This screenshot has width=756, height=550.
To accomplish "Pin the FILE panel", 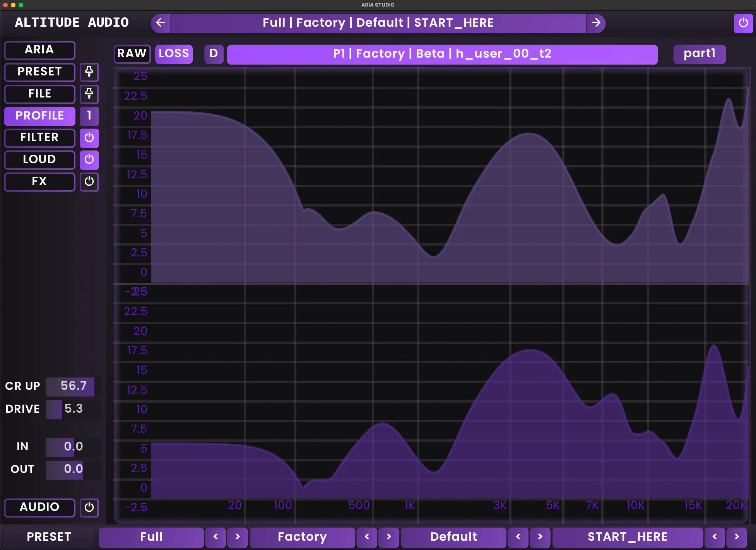I will 89,94.
